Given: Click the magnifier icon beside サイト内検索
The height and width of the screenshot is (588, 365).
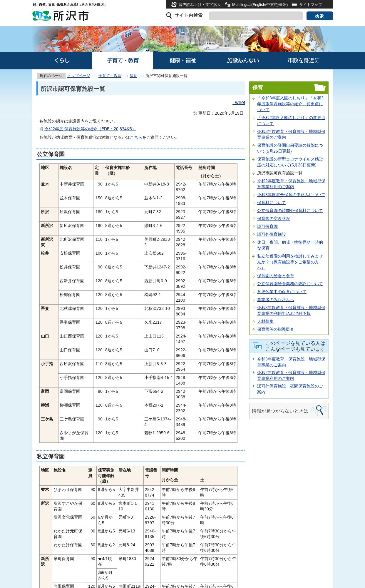Looking at the screenshot, I should pyautogui.click(x=169, y=16).
